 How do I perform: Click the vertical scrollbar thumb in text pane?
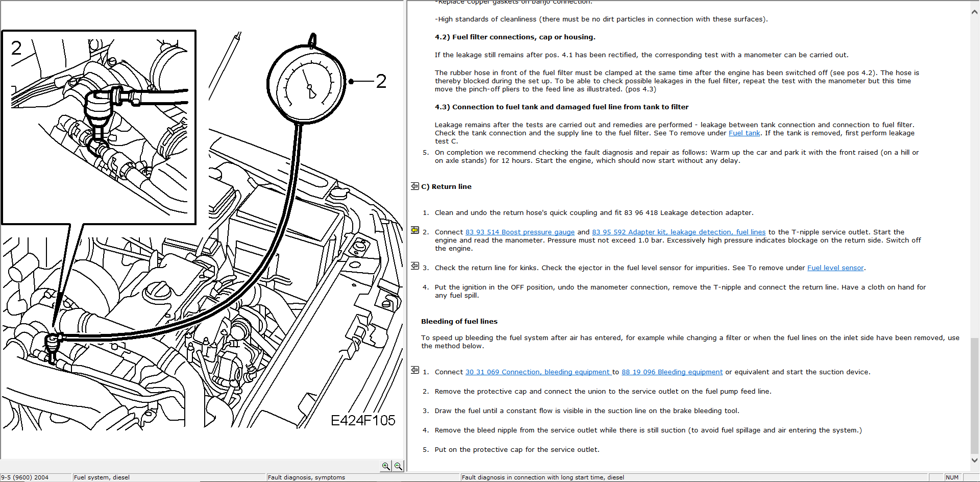point(974,395)
